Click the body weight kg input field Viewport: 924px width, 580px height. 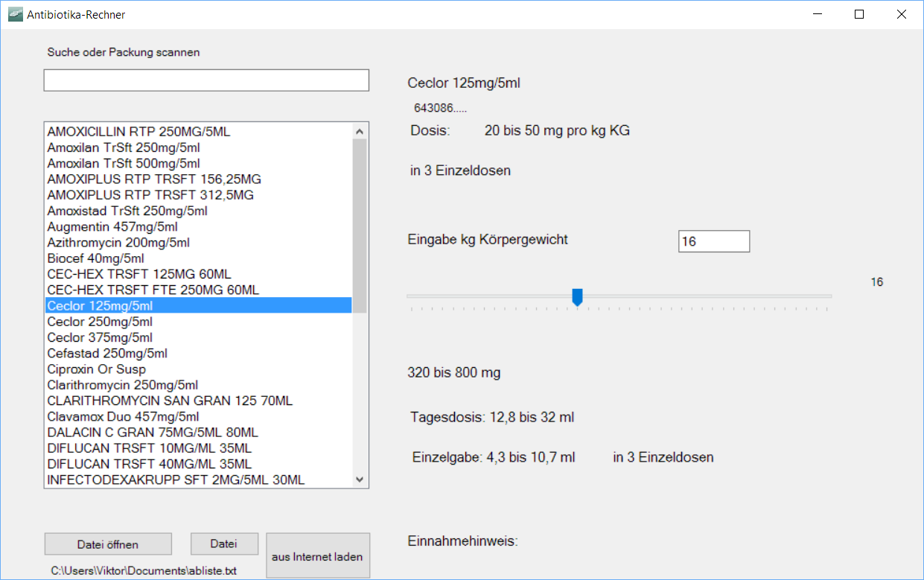[x=714, y=241]
